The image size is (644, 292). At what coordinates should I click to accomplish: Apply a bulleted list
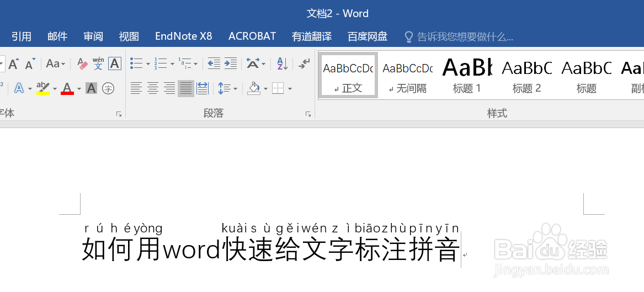tap(136, 63)
